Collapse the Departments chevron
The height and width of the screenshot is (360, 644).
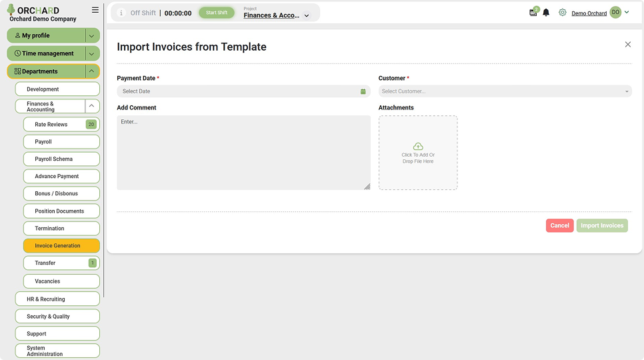92,71
